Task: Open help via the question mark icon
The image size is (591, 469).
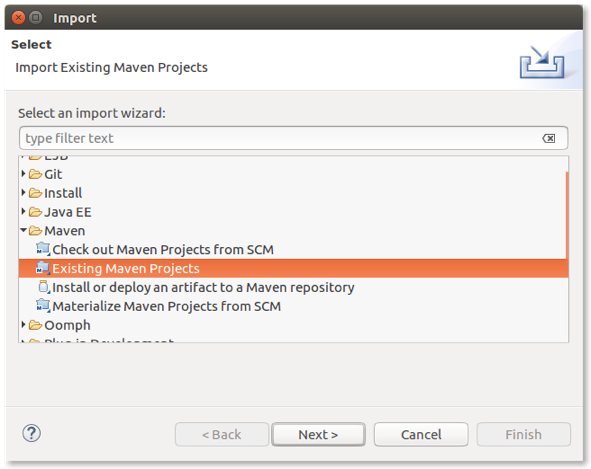Action: (31, 433)
